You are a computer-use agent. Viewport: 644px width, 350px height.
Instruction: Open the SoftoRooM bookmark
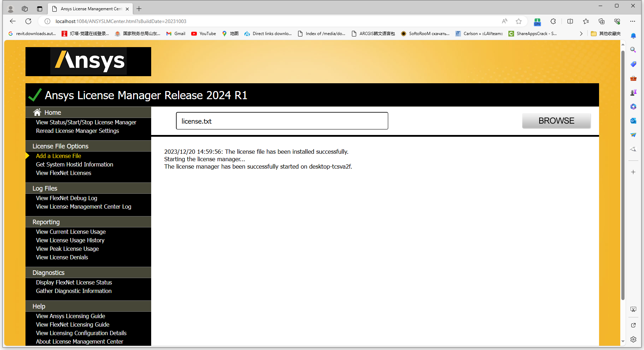pyautogui.click(x=425, y=34)
